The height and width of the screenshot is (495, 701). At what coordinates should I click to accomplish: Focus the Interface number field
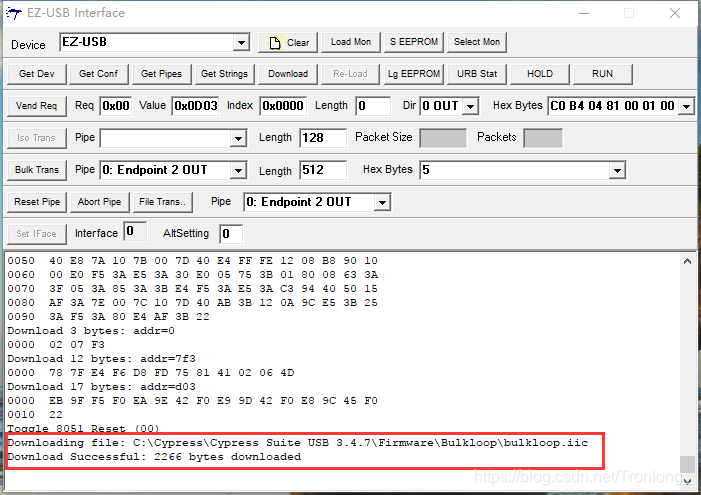pos(135,232)
